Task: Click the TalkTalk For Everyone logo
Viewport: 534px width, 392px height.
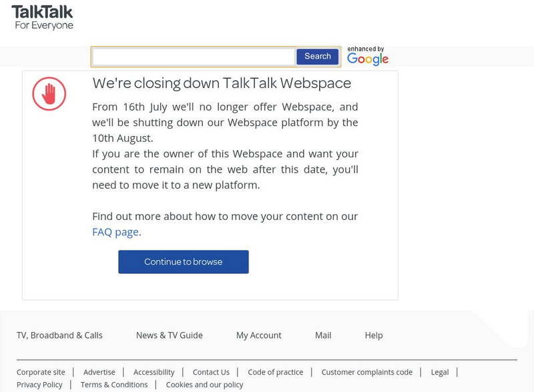Action: click(42, 18)
